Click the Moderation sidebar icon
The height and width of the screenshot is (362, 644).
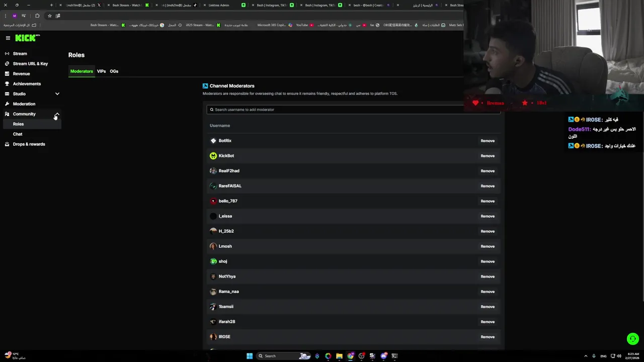coord(7,104)
